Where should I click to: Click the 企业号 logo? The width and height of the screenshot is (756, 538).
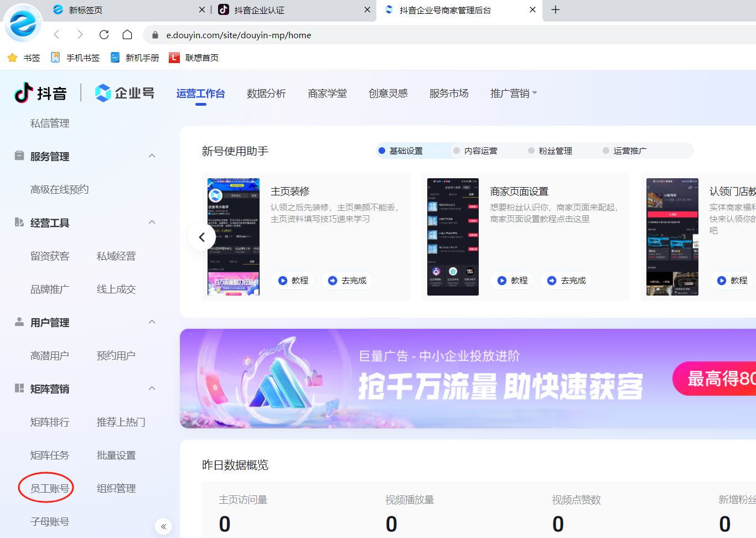(125, 93)
